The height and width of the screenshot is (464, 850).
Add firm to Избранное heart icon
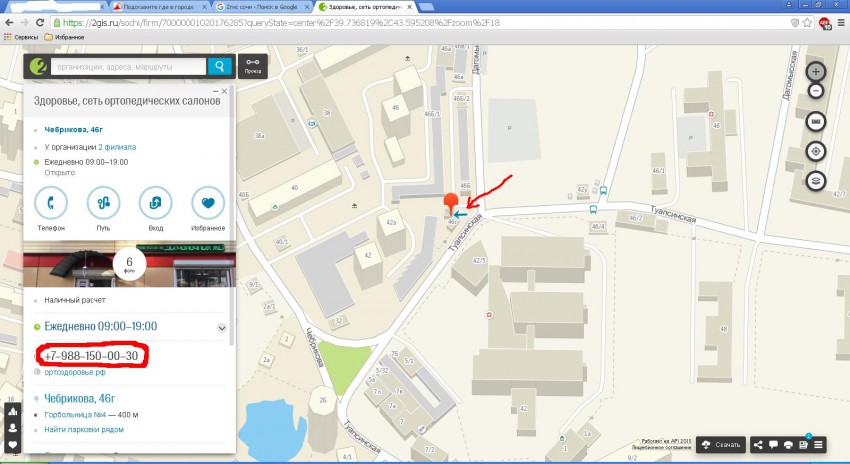point(208,203)
